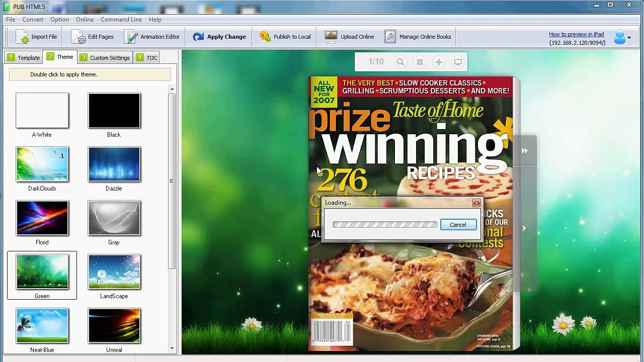Click the user account icon

click(619, 37)
